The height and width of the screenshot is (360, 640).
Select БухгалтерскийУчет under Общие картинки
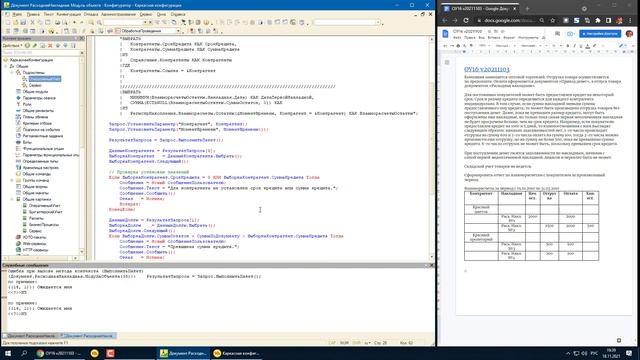(x=45, y=212)
